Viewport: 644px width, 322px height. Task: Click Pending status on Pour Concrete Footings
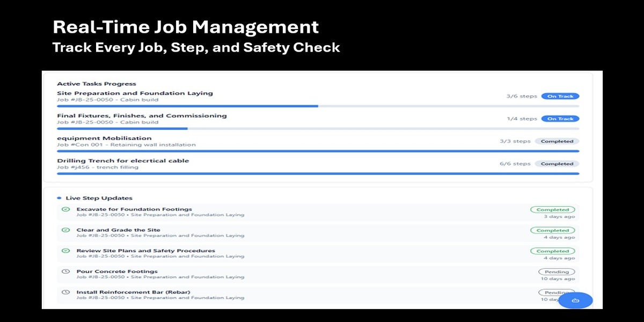click(557, 272)
